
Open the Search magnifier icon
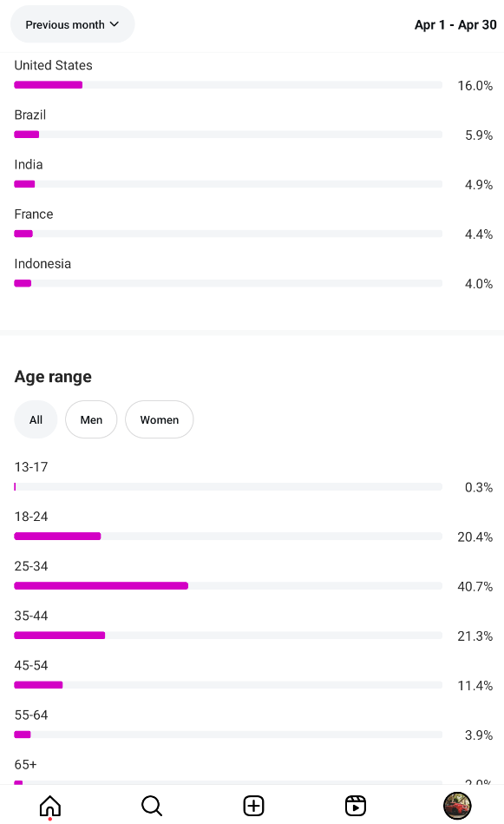152,806
